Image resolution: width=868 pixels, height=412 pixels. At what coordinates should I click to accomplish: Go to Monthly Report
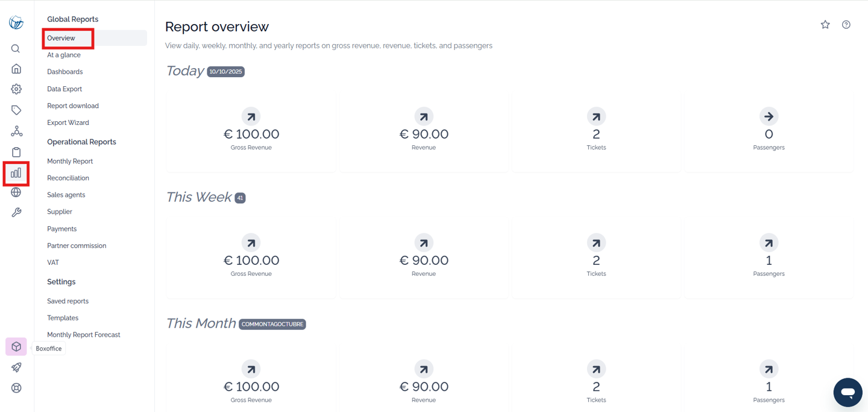point(70,161)
